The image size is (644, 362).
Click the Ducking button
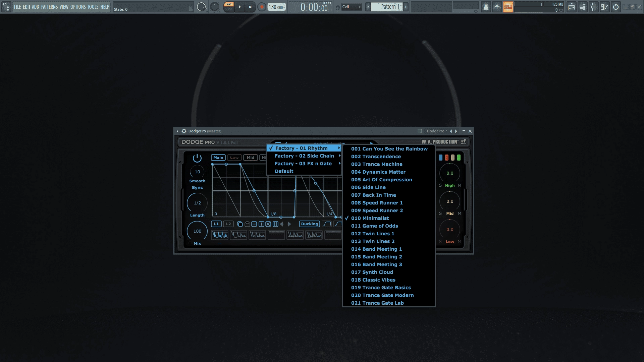pyautogui.click(x=309, y=224)
